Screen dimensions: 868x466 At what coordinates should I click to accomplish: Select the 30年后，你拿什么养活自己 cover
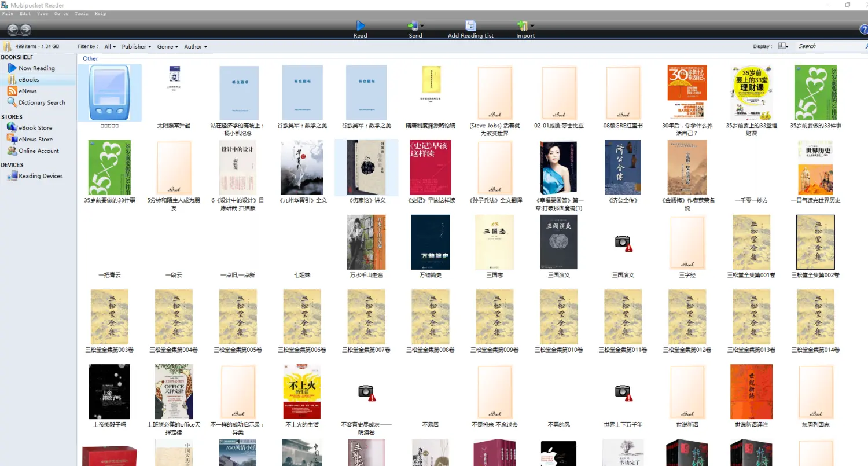coord(687,93)
